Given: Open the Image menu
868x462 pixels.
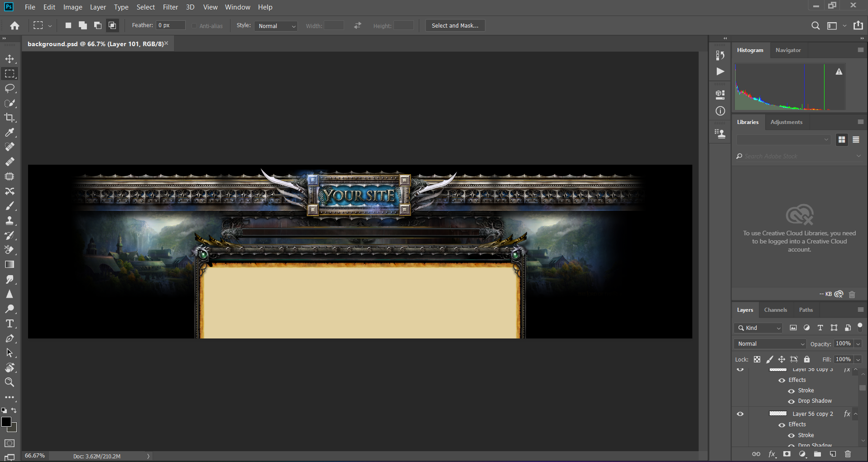Looking at the screenshot, I should point(72,7).
